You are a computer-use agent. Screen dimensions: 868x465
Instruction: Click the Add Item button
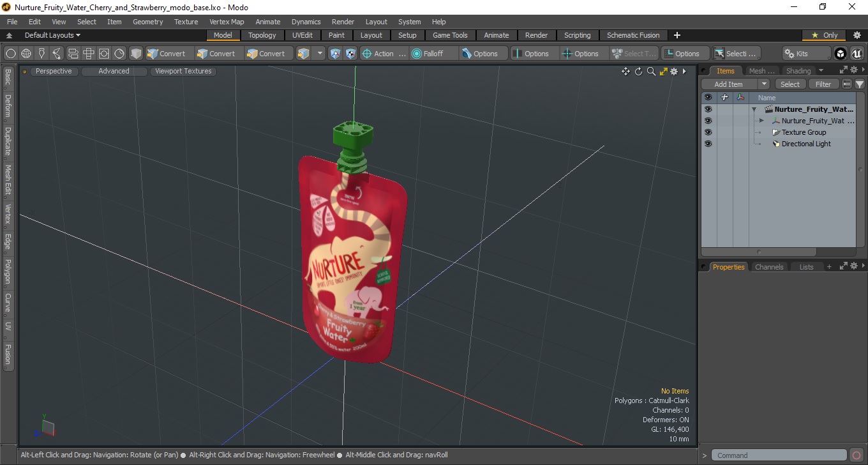click(x=729, y=84)
